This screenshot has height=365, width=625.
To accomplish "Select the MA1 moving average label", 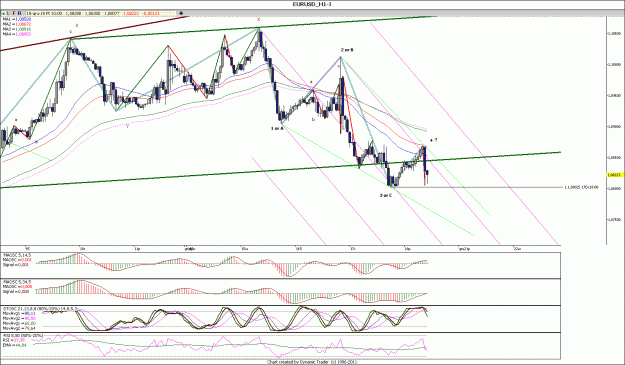I will tap(17, 19).
